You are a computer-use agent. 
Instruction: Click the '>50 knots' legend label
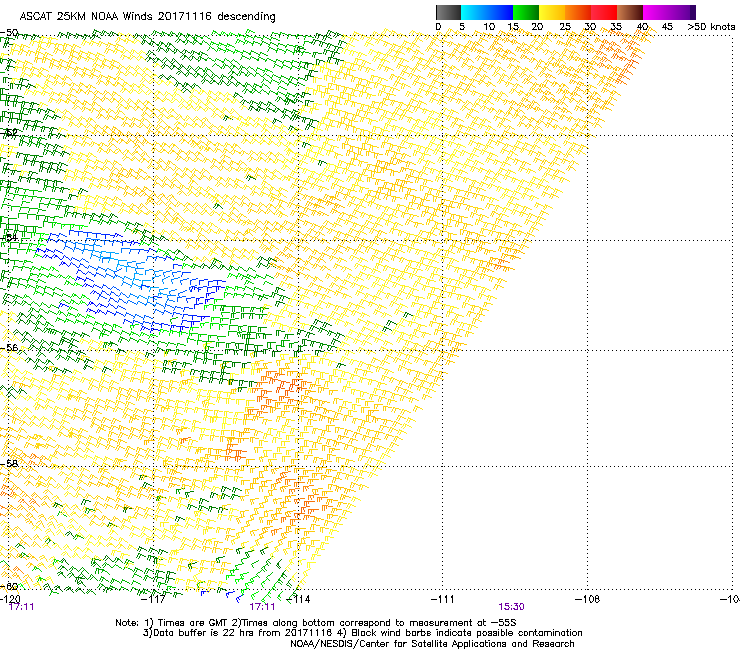[x=711, y=27]
